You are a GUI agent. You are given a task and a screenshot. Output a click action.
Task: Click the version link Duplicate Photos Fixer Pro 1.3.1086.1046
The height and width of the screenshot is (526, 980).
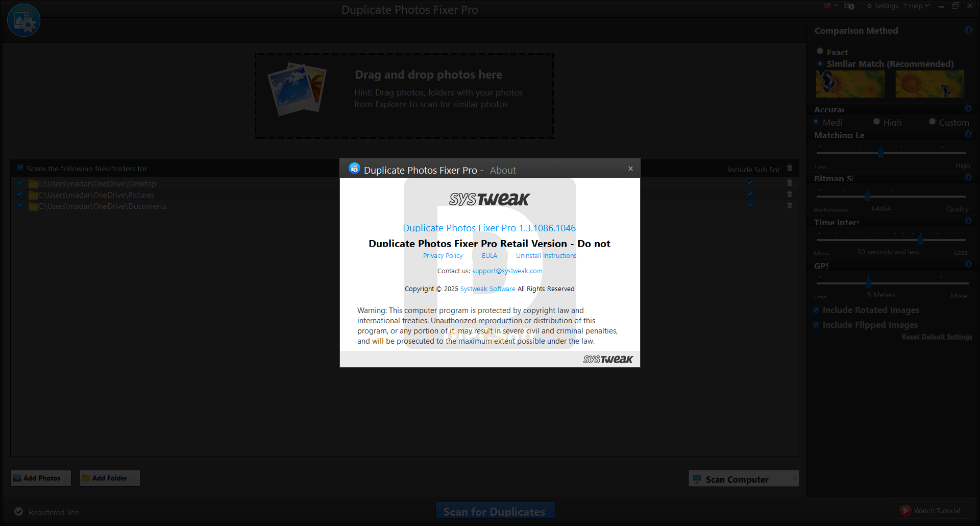(x=489, y=228)
